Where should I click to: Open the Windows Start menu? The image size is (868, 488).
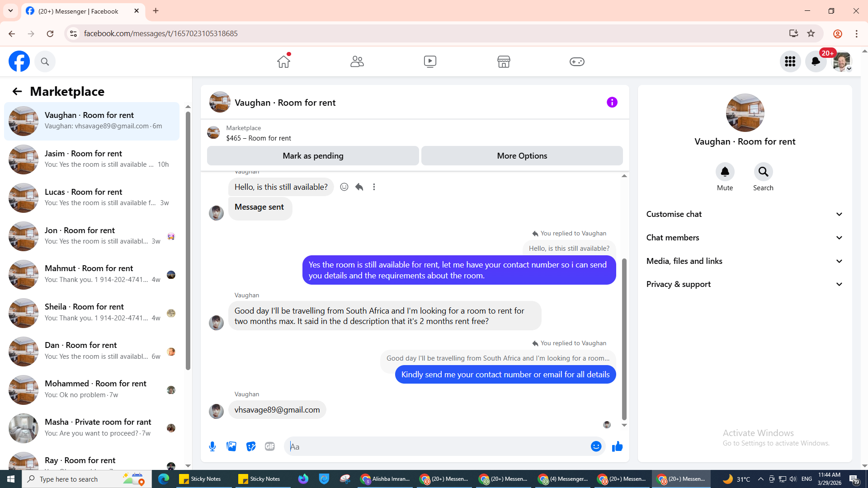pyautogui.click(x=11, y=479)
